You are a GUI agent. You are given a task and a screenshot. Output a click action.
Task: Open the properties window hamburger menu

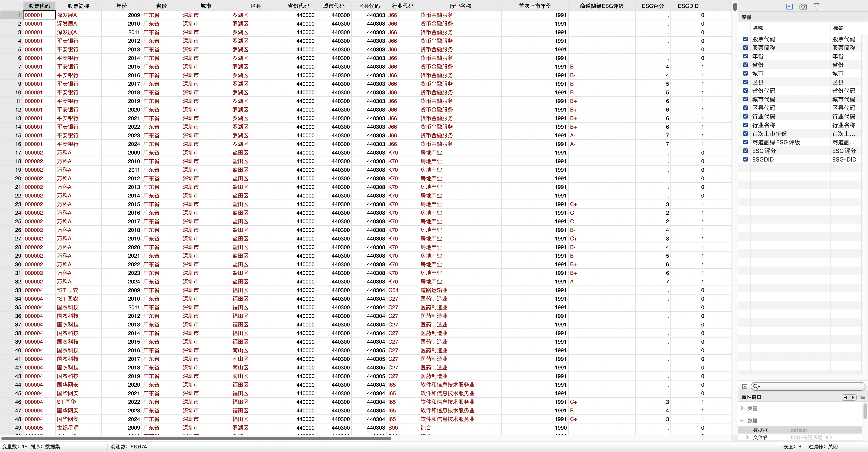click(x=863, y=397)
